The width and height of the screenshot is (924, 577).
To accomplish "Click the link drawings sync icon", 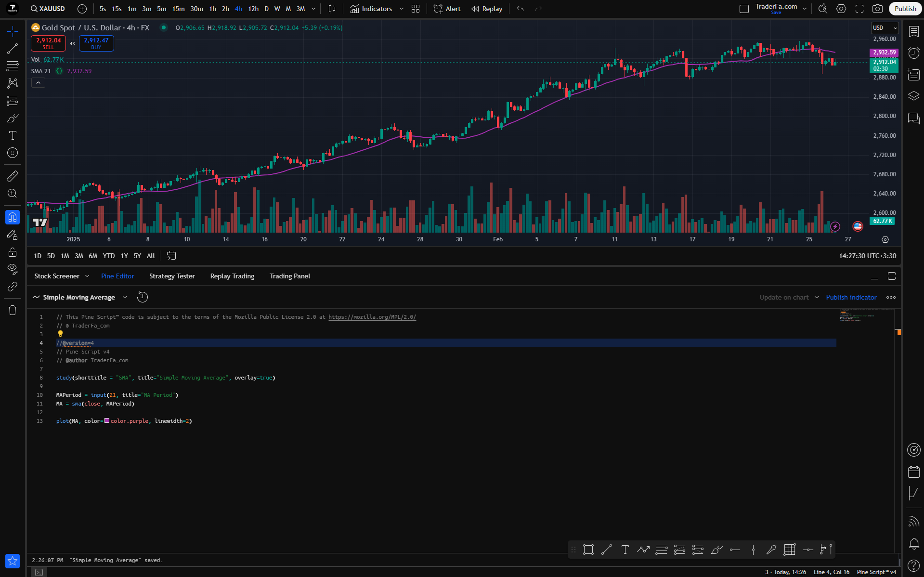I will click(13, 287).
